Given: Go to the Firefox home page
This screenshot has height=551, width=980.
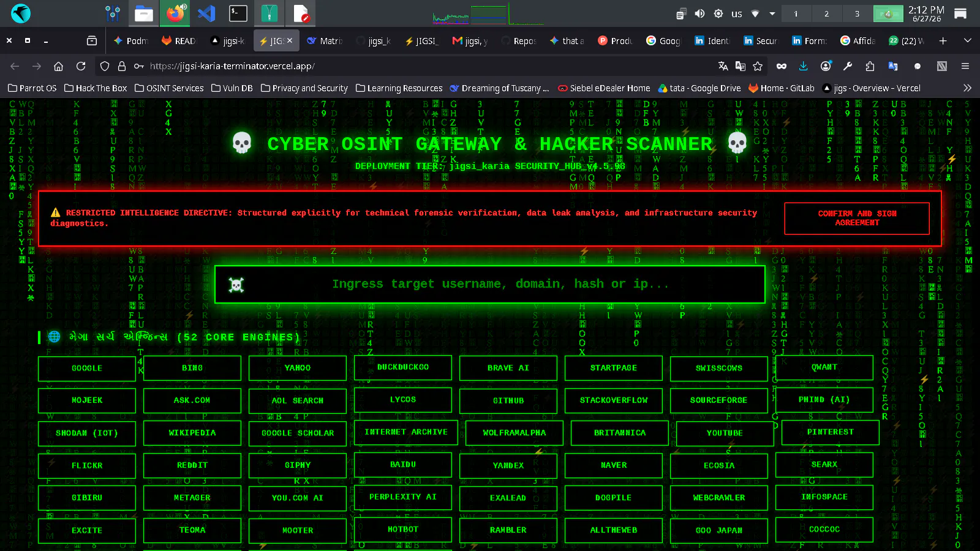Looking at the screenshot, I should 58,66.
